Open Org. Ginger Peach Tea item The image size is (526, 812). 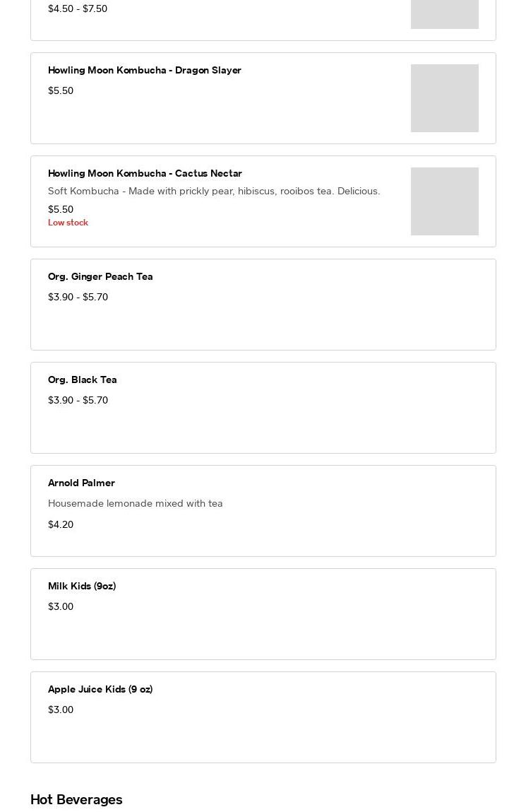[x=100, y=277]
